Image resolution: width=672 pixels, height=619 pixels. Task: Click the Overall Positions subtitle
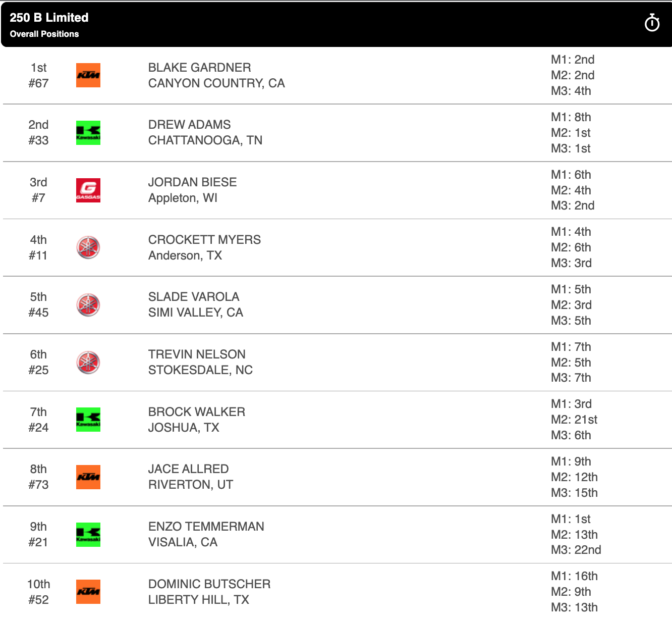[x=44, y=34]
